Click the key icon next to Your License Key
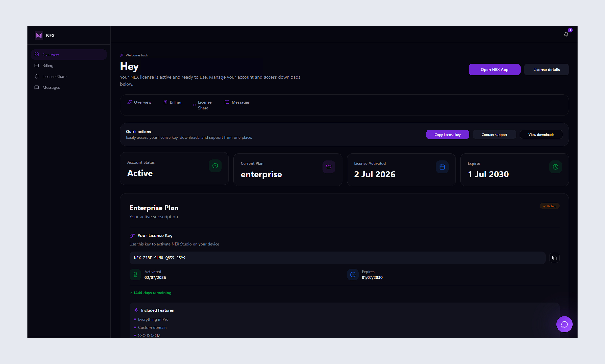 point(132,235)
